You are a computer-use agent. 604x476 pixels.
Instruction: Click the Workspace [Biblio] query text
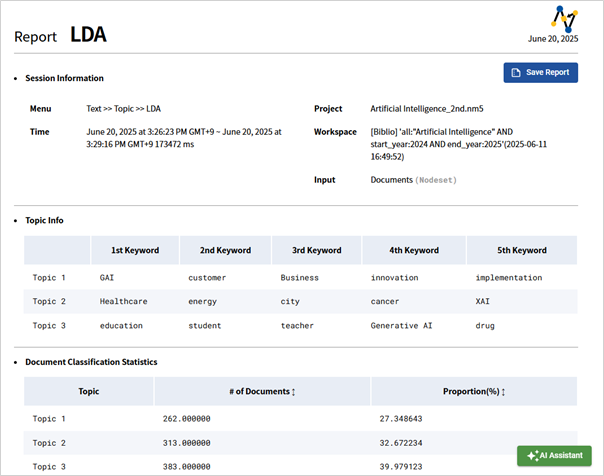(458, 144)
